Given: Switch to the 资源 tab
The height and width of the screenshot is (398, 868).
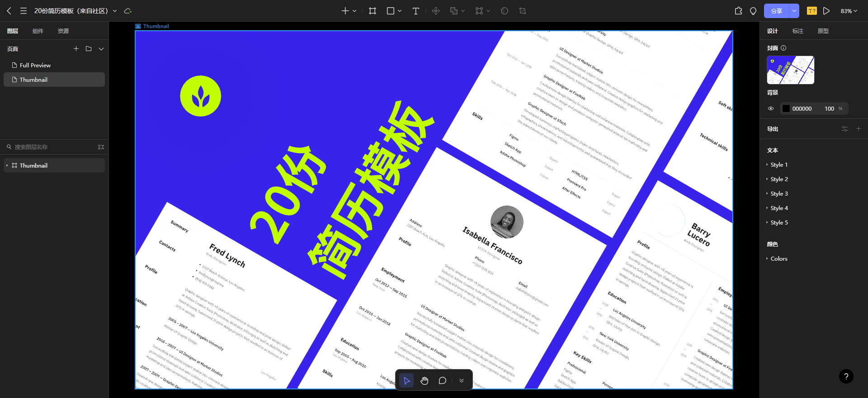Looking at the screenshot, I should pyautogui.click(x=63, y=31).
